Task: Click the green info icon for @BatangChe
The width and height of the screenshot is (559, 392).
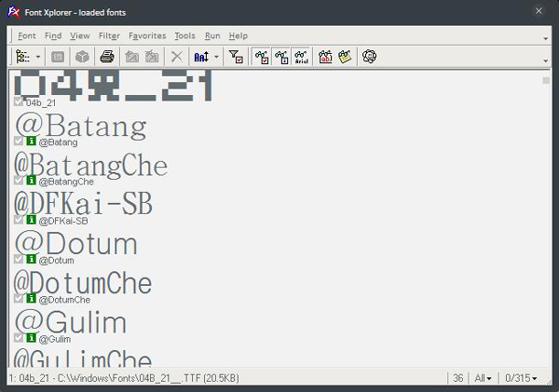Action: click(x=32, y=181)
